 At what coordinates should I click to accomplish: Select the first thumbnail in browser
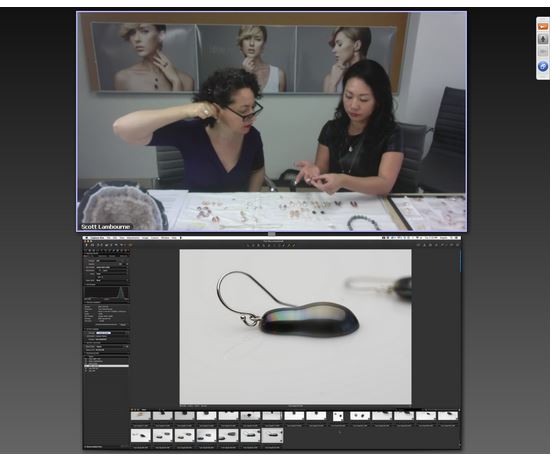[141, 416]
